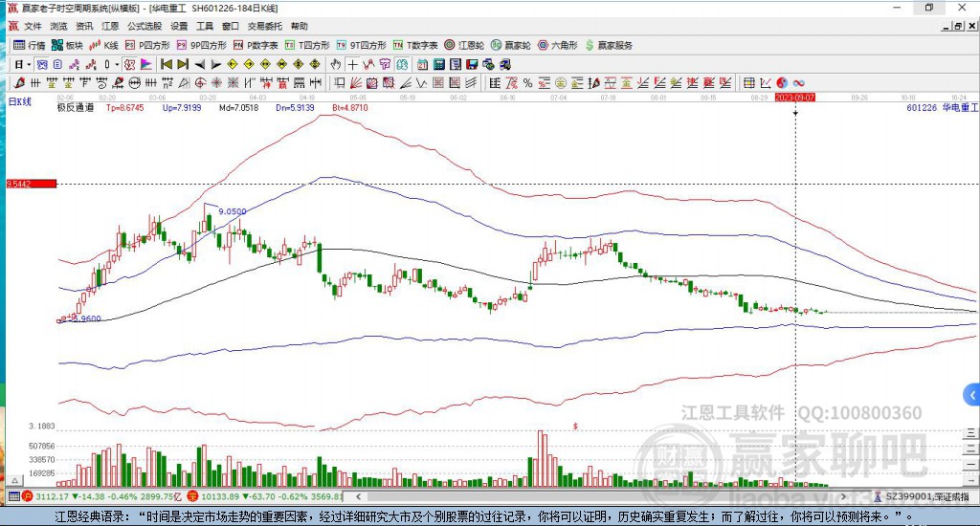This screenshot has height=526, width=980.
Task: Click the line chart axis icon
Action: click(765, 82)
